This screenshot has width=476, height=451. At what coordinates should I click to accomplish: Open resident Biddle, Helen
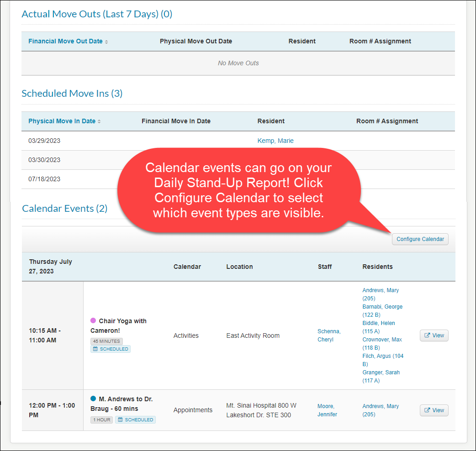[379, 323]
